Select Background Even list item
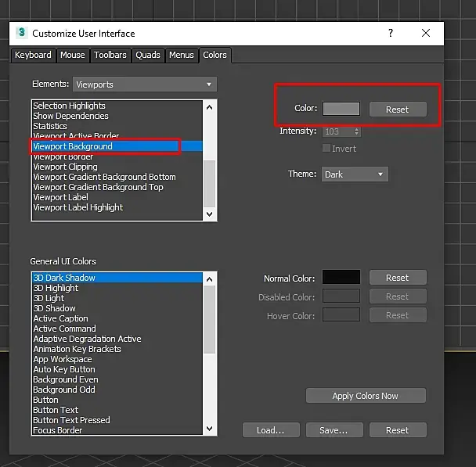The height and width of the screenshot is (467, 476). pos(117,379)
